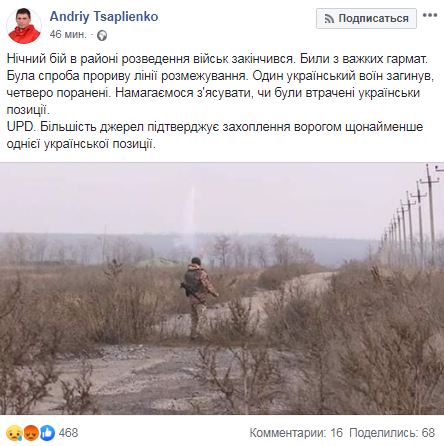Click the soldier figure in the photo
The height and width of the screenshot is (446, 444).
click(199, 298)
